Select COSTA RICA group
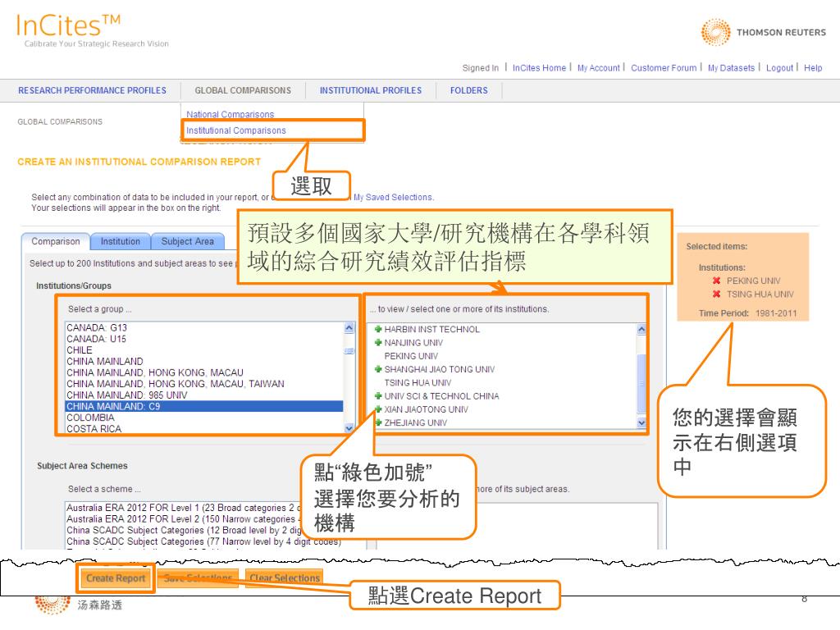 point(204,428)
